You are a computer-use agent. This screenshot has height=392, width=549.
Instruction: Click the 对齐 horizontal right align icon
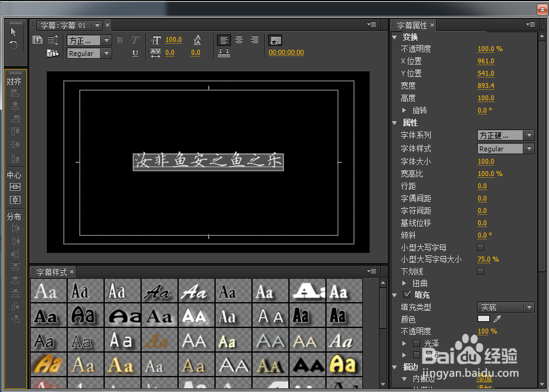(x=15, y=119)
